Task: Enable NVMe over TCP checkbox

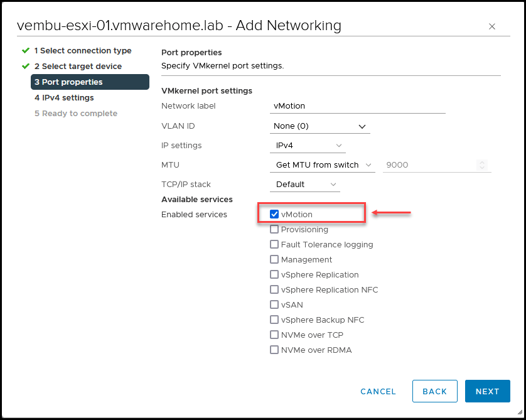Action: click(274, 335)
